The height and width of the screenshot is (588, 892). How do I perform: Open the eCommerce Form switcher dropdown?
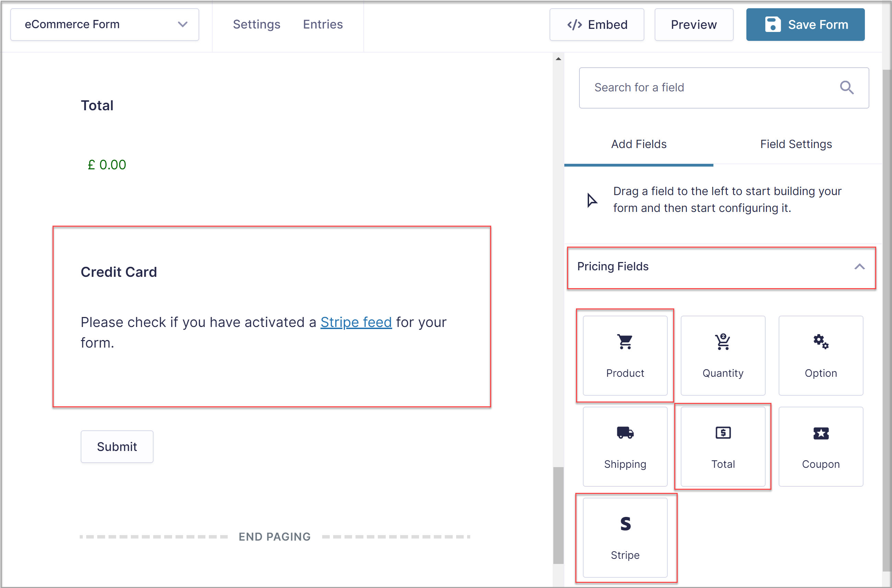point(105,24)
